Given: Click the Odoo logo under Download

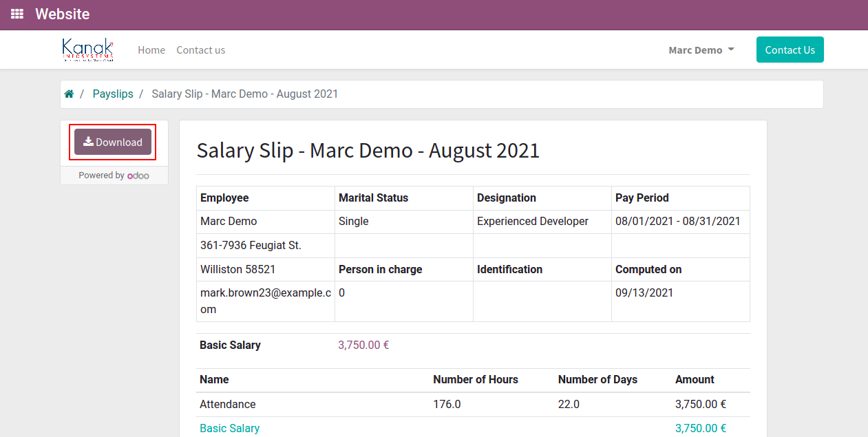Looking at the screenshot, I should (x=138, y=175).
